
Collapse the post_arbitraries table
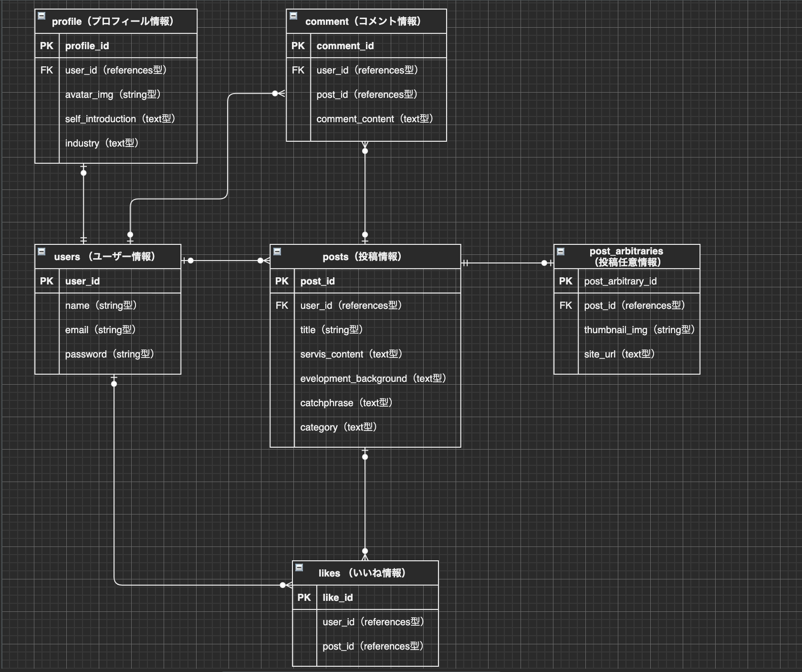(561, 251)
